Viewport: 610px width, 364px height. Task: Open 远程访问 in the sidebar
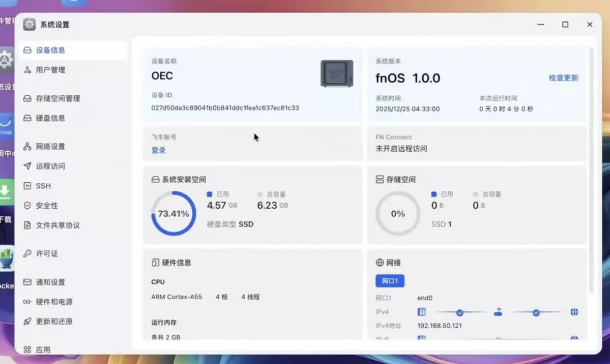(x=73, y=166)
